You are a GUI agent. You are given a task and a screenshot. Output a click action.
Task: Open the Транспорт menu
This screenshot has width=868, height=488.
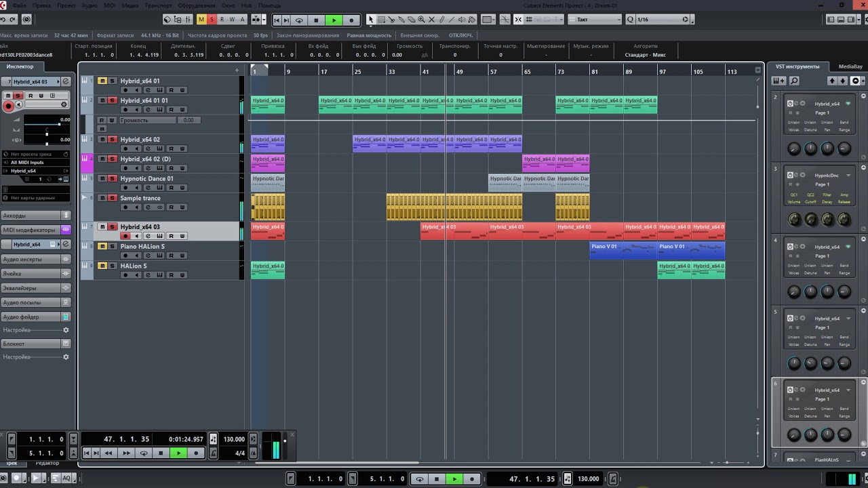(x=158, y=5)
